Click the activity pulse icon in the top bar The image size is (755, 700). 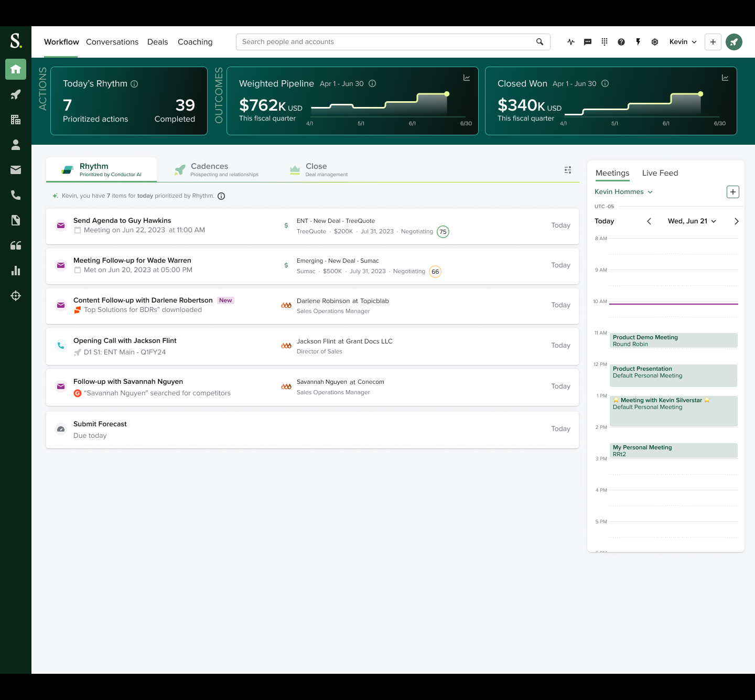point(571,42)
